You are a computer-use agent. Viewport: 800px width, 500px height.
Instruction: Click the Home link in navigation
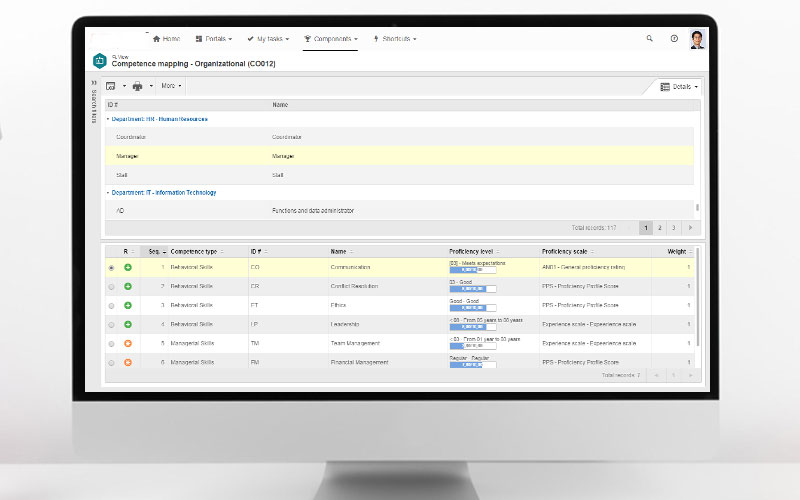(166, 39)
